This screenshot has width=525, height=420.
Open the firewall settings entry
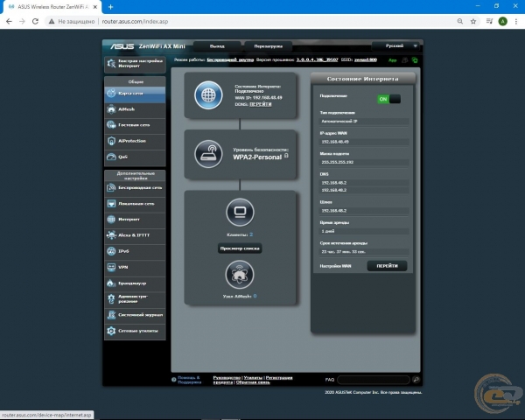click(135, 283)
